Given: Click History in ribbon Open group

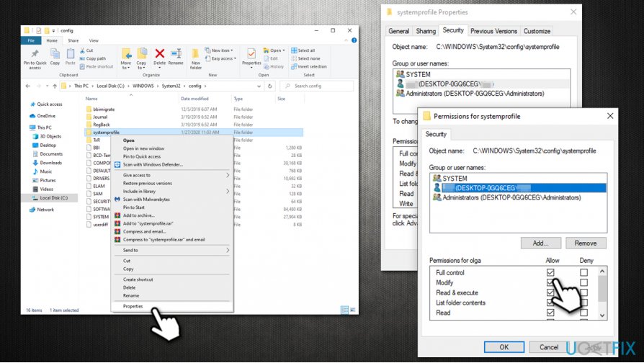Looking at the screenshot, I should pos(274,66).
